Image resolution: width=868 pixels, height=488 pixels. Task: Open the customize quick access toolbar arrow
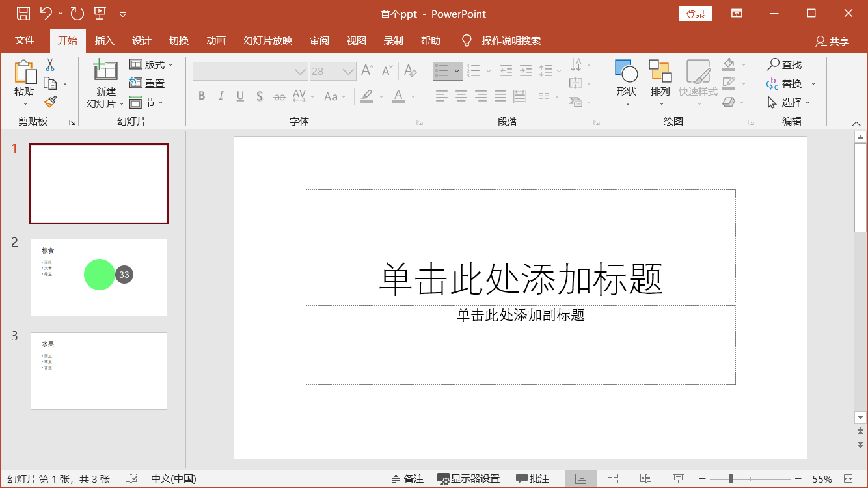[x=123, y=14]
